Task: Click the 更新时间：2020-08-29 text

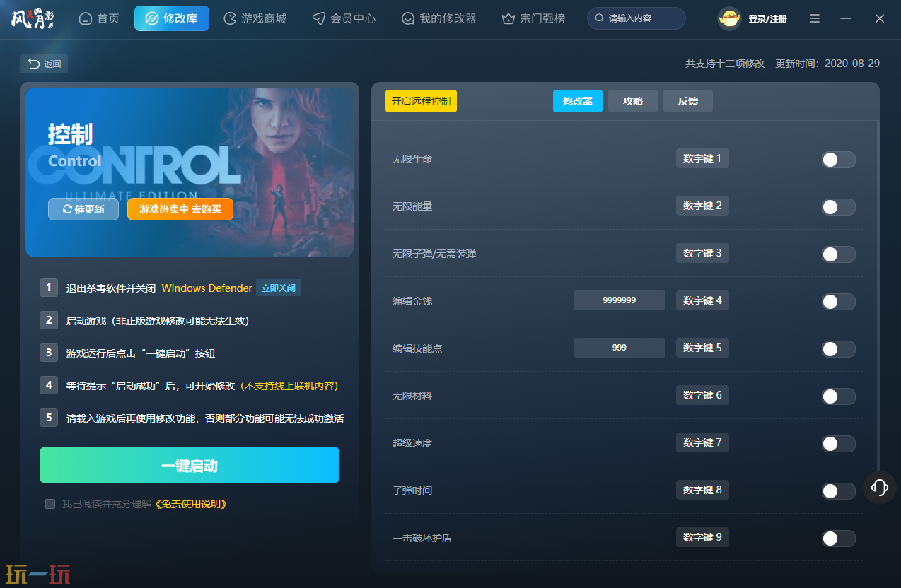Action: click(827, 64)
